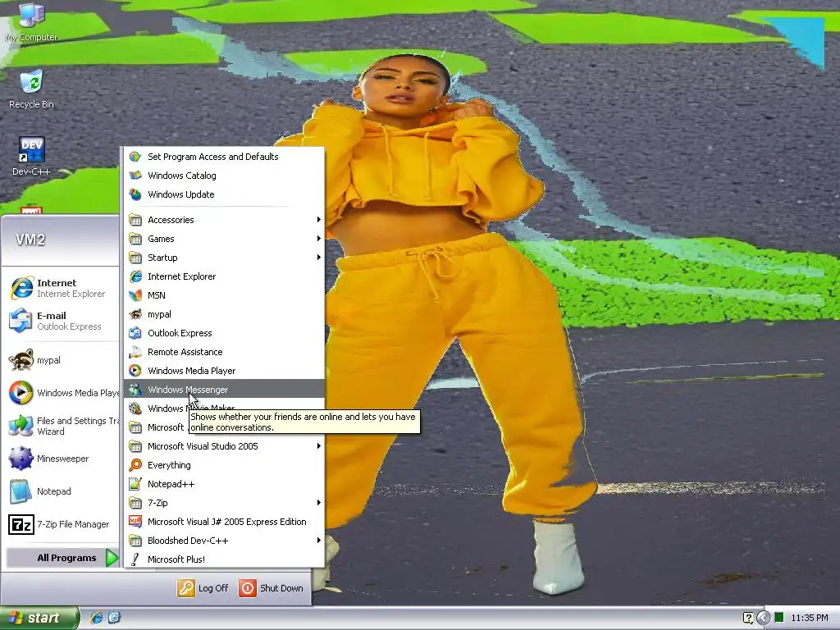Click the Remote Assistance icon
The image size is (840, 630).
click(135, 352)
